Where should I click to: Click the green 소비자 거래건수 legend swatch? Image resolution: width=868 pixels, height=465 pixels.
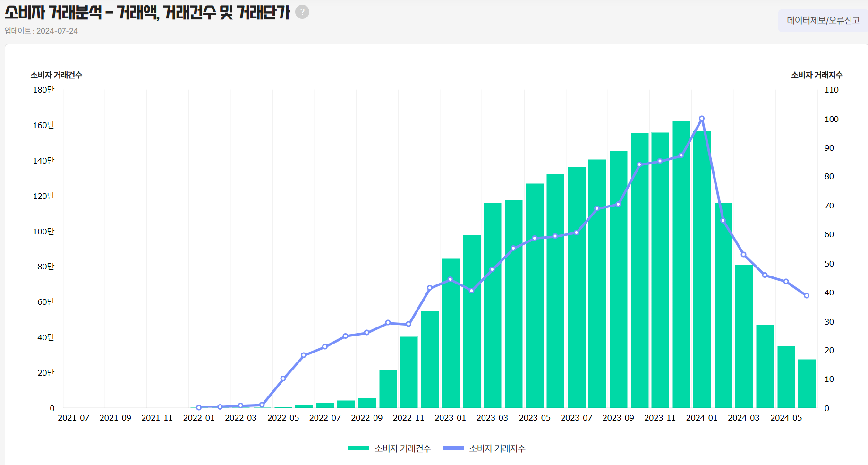point(358,448)
